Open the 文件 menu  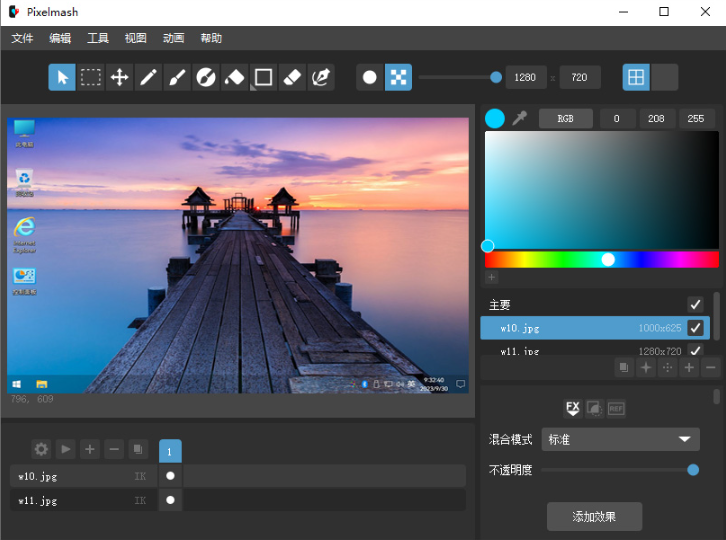click(22, 38)
